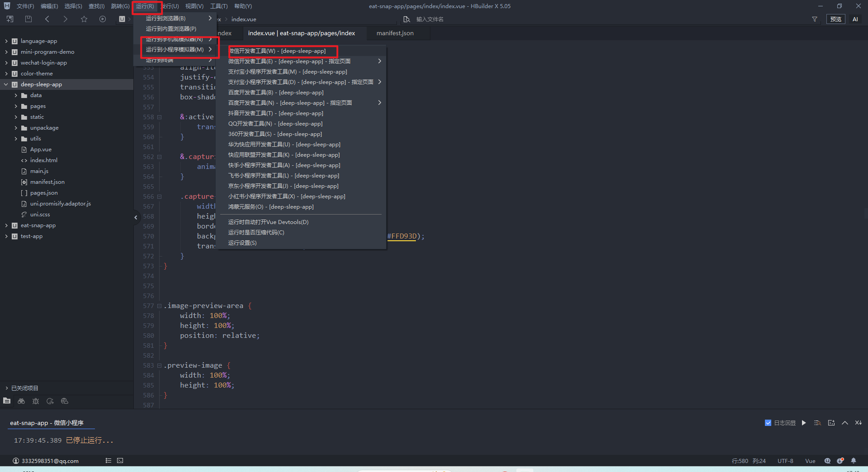Collapse console with the up chevron
868x472 pixels.
844,423
